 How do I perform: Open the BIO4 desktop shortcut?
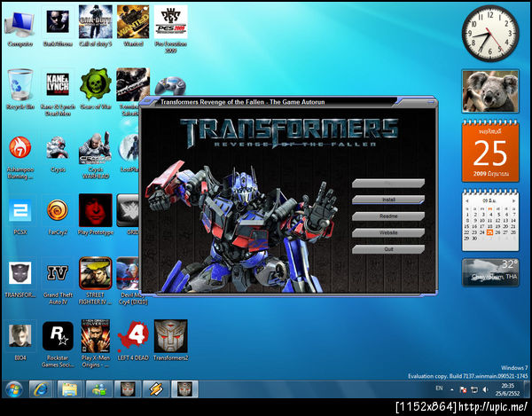pyautogui.click(x=20, y=341)
